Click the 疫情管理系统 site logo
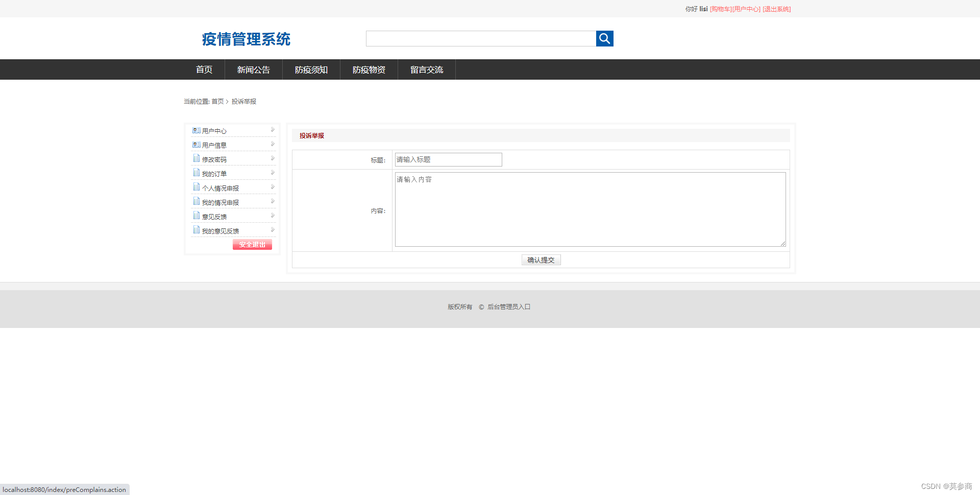 point(246,39)
